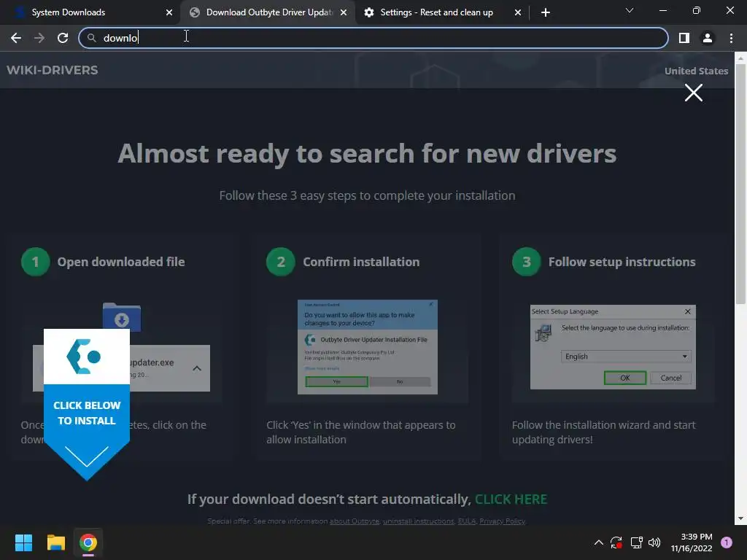
Task: Reload the current page
Action: [63, 38]
